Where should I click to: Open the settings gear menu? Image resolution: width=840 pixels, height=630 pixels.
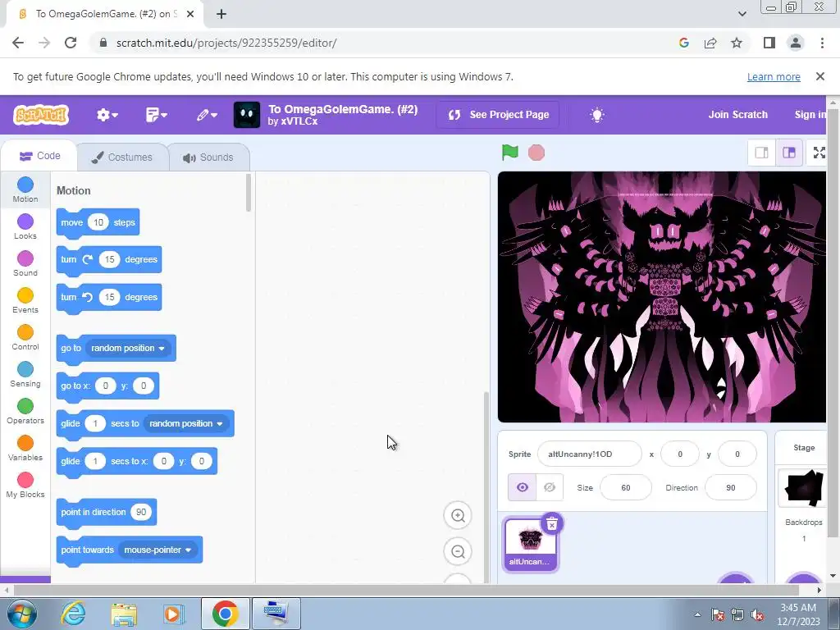(x=107, y=115)
